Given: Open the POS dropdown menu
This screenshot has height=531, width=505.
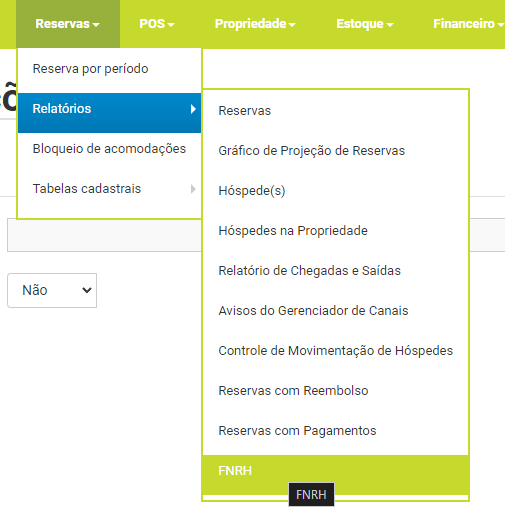Looking at the screenshot, I should tap(157, 24).
